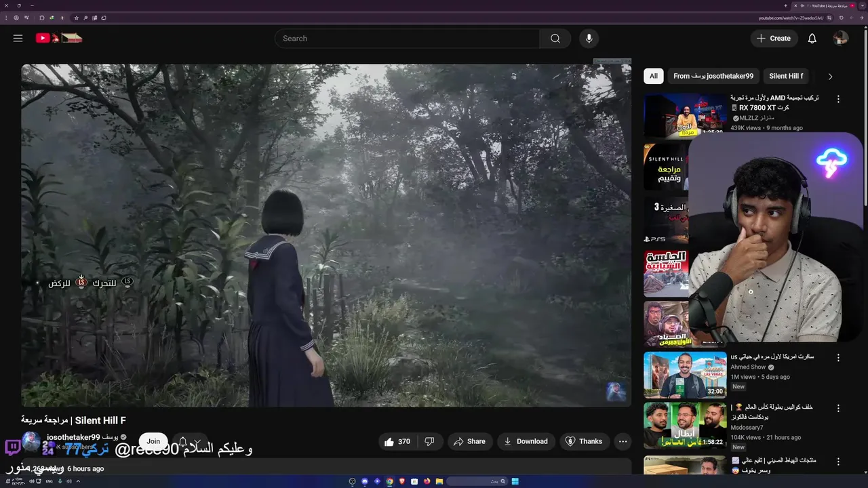This screenshot has width=868, height=488.
Task: Open more actions ellipsis under the video
Action: pos(623,441)
